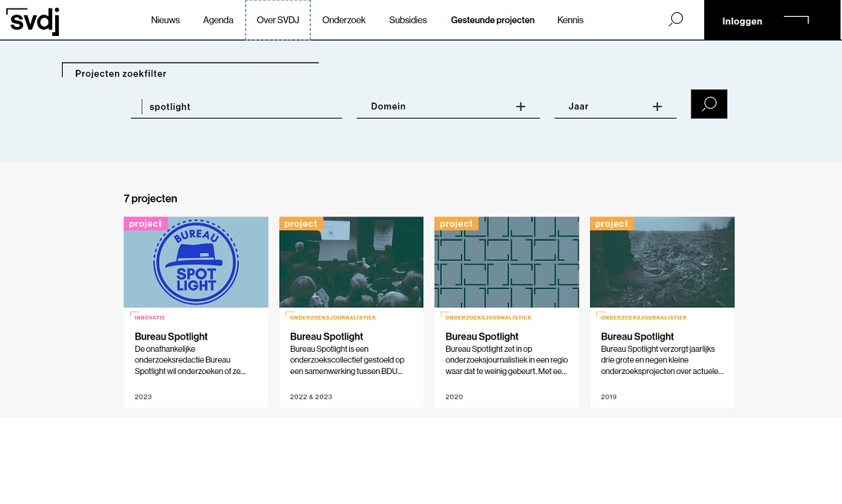Viewport: 842px width, 504px height.
Task: Open the 2019 Bureau Spotlight project title
Action: coord(637,337)
